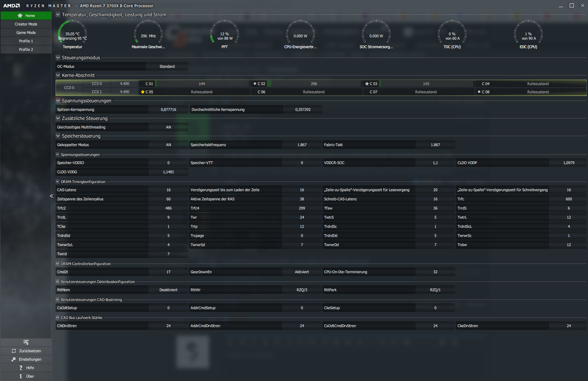The width and height of the screenshot is (588, 381).
Task: Collapse the sidebar with the double-chevron icon
Action: pyautogui.click(x=51, y=196)
